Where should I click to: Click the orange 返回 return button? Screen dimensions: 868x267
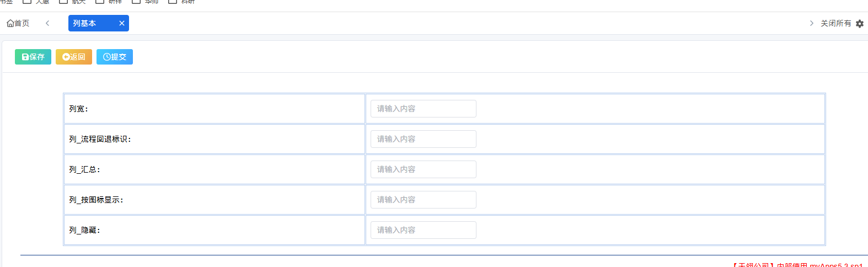pos(74,57)
